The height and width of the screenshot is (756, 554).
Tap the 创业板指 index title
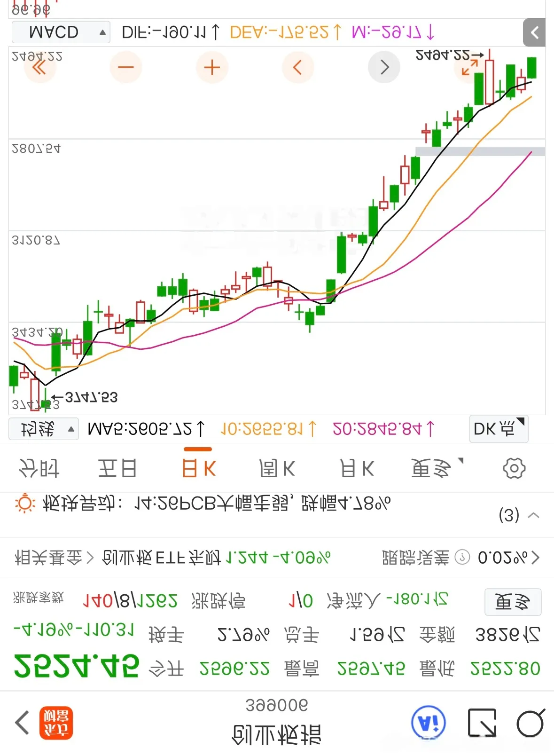[x=277, y=735]
